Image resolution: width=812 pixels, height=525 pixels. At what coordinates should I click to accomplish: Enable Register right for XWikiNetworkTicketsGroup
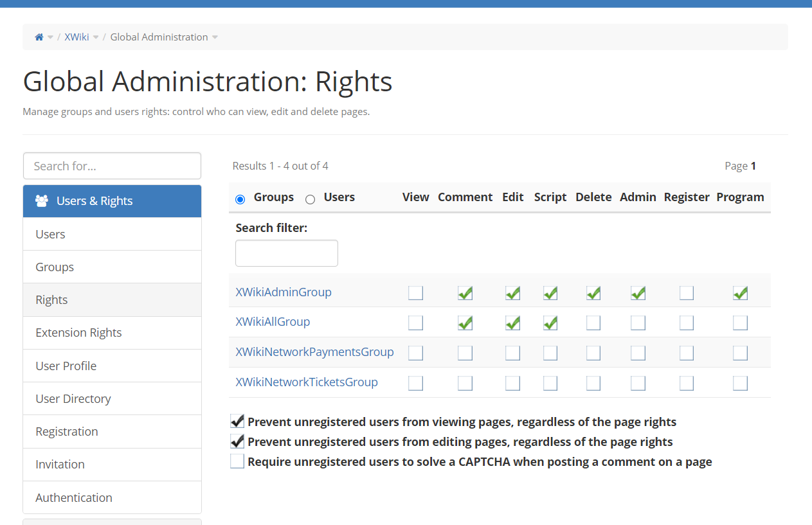click(x=687, y=383)
